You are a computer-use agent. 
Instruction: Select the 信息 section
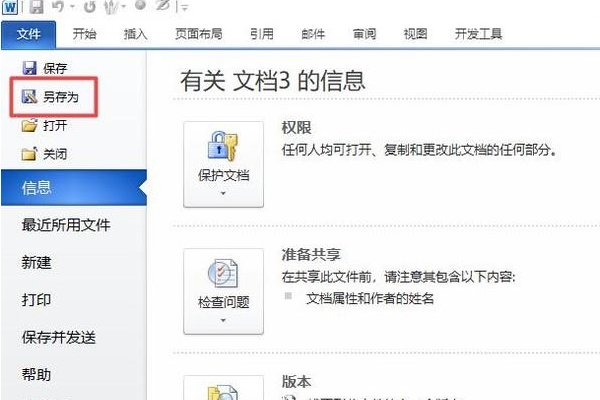[74, 188]
